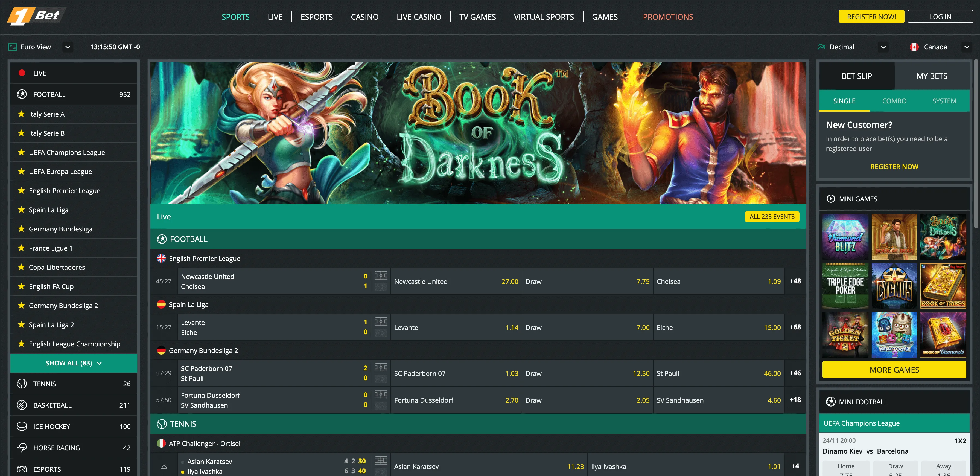Bet on Levante at 1.14

[x=456, y=327]
